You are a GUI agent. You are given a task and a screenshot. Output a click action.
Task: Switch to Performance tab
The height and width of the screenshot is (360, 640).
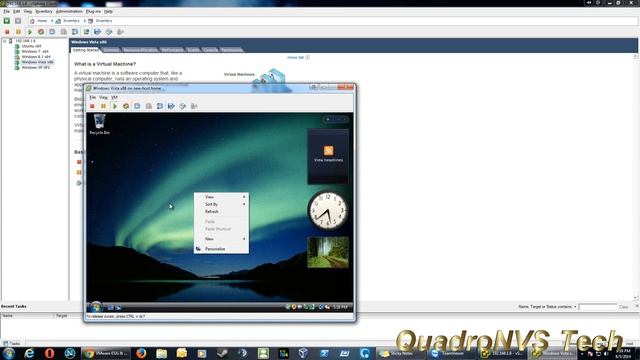coord(172,50)
